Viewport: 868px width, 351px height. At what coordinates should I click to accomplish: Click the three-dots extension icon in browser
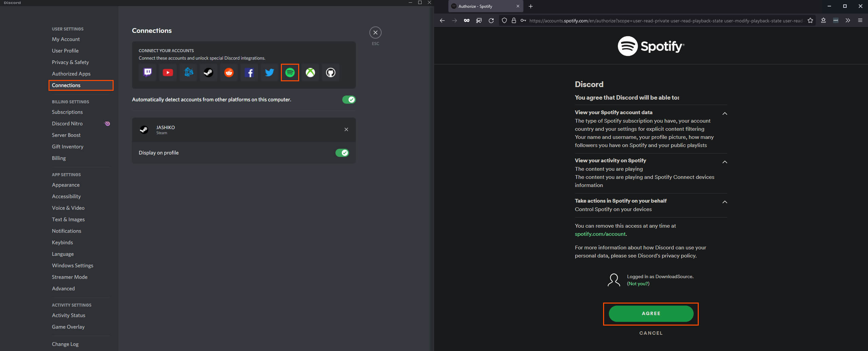(x=836, y=21)
